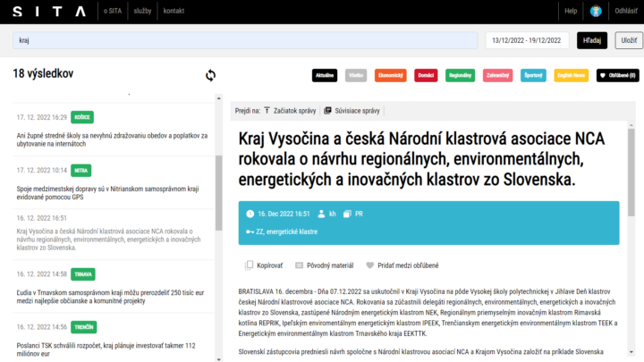Click timestamp 16. 12. 2022 14:58
Screen dimensions: 644x362
tap(41, 274)
